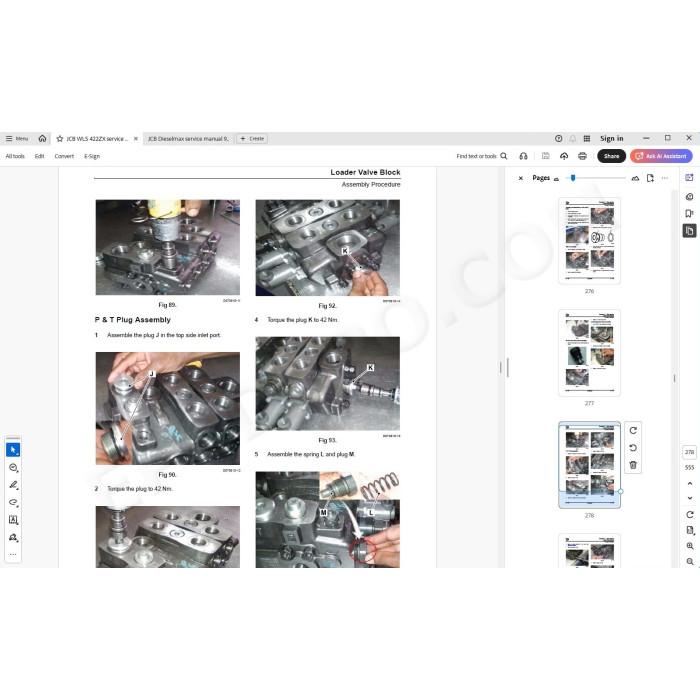The width and height of the screenshot is (700, 700).
Task: Click the insert page icon in Pages panel
Action: tap(650, 178)
